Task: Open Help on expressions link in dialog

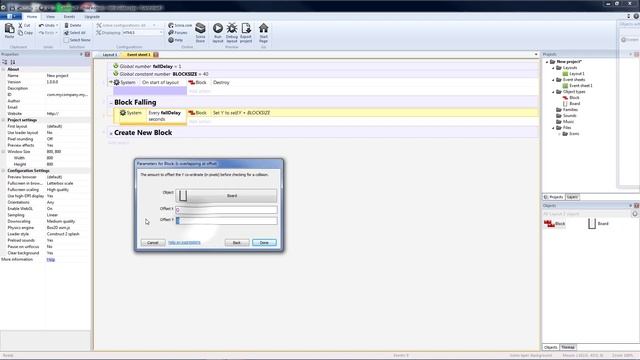Action: pyautogui.click(x=184, y=242)
